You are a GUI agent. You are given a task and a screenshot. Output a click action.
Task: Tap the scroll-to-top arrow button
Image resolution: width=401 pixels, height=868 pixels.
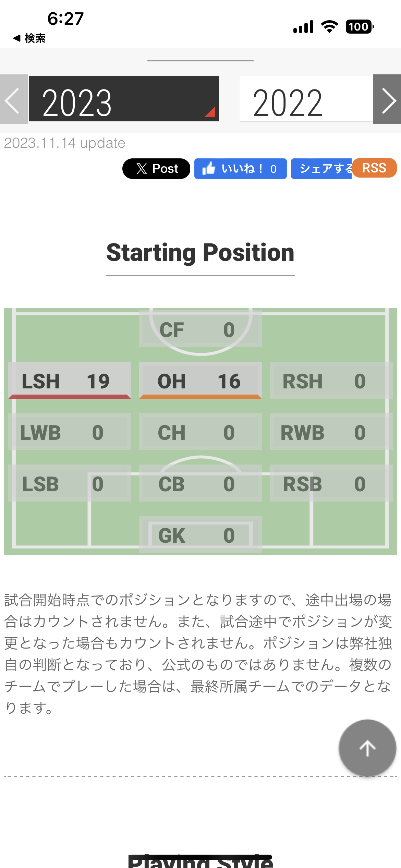click(367, 748)
